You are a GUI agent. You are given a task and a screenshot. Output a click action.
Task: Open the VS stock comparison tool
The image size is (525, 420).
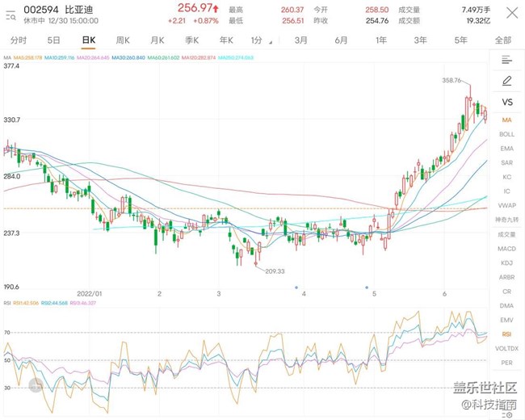point(506,102)
